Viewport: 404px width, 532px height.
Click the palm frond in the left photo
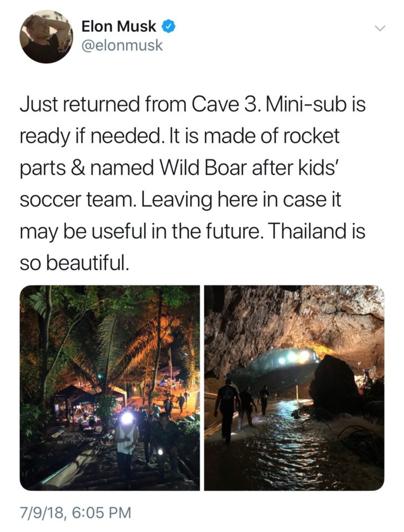tap(112, 343)
